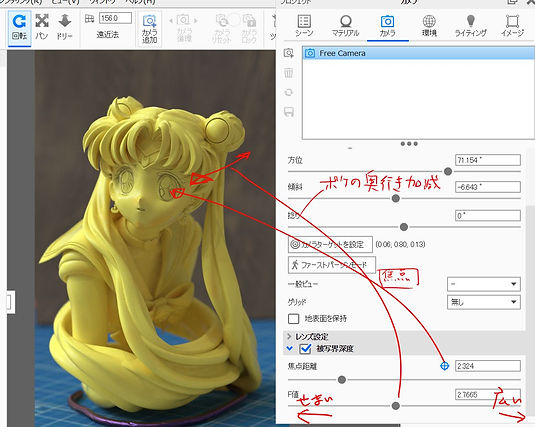The width and height of the screenshot is (535, 427).
Task: Toggle the 被写界深度 checkbox
Action: [305, 348]
